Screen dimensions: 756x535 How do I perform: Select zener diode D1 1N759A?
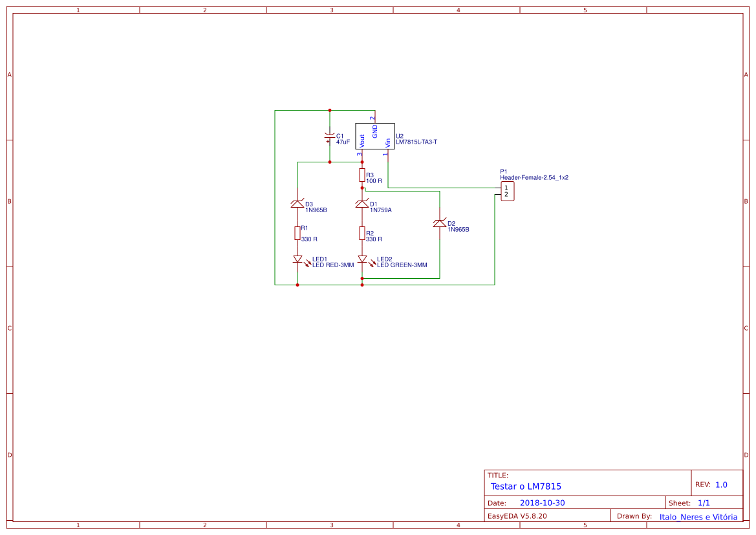362,203
